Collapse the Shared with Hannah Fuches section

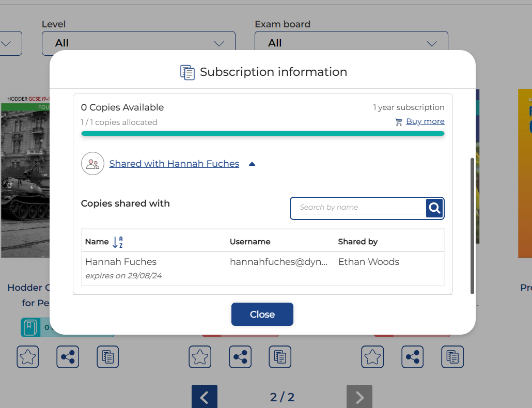click(x=252, y=164)
